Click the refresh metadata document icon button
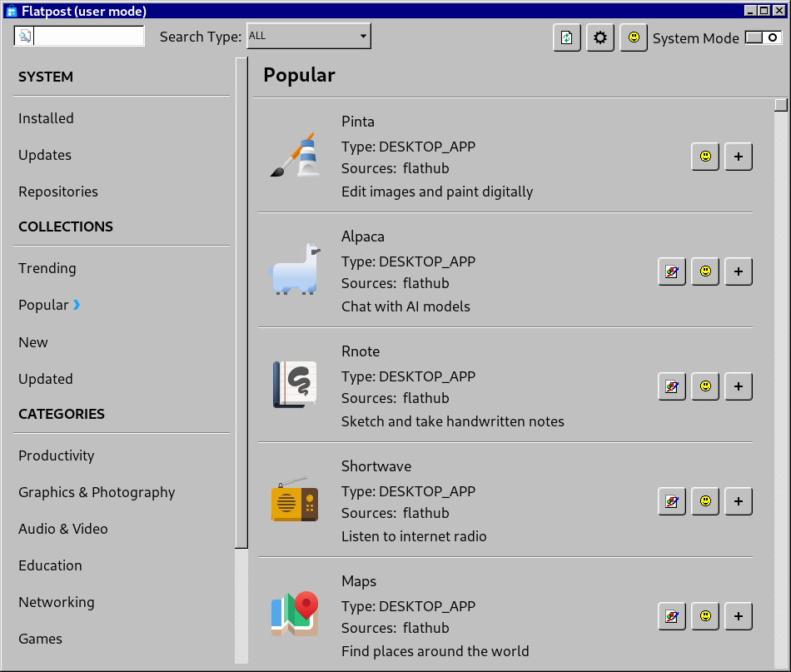Image resolution: width=791 pixels, height=672 pixels. 567,37
